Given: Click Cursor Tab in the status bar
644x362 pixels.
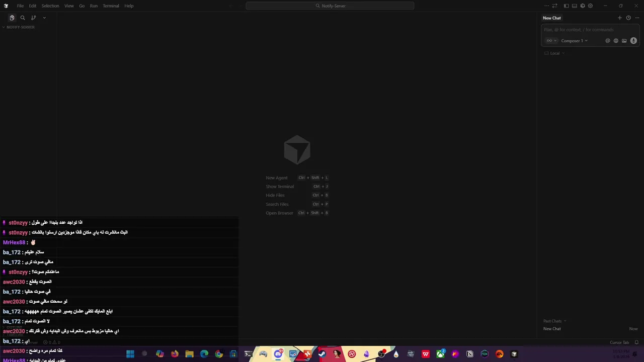Looking at the screenshot, I should (619, 342).
